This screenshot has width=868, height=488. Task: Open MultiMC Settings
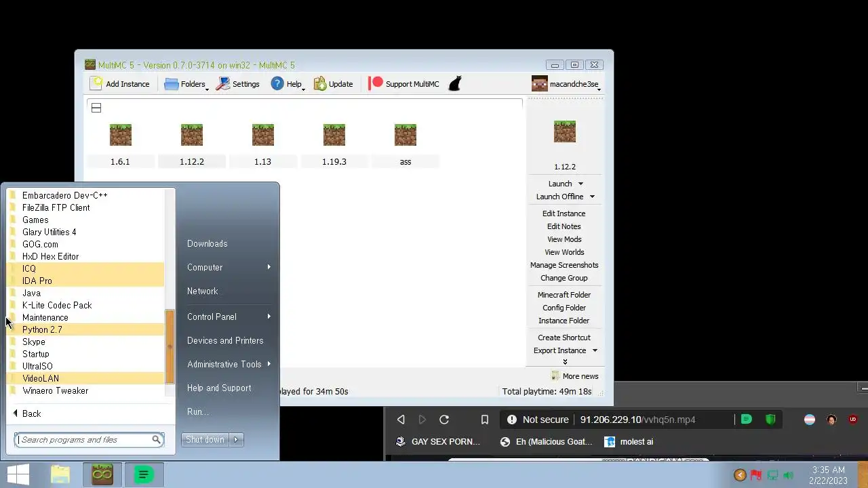click(x=238, y=84)
